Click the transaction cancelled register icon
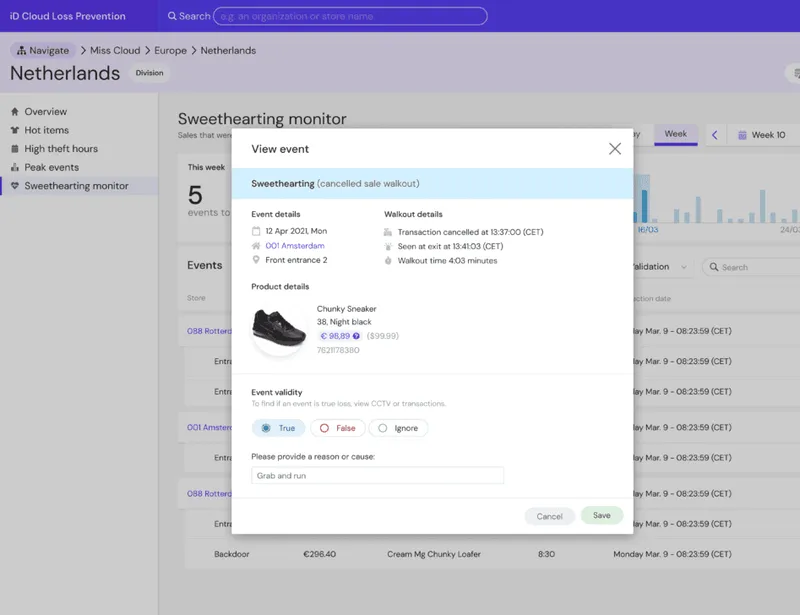This screenshot has height=615, width=800. [388, 232]
